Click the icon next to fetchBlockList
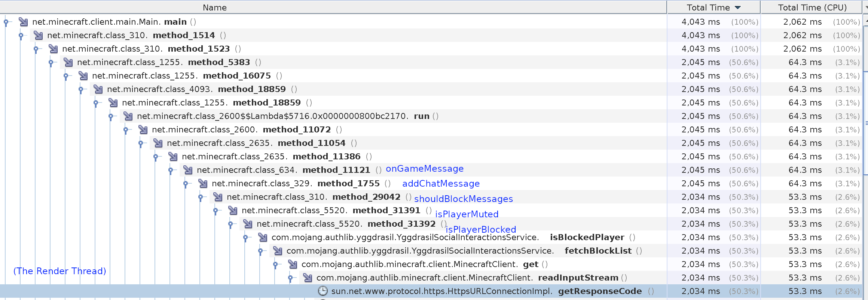Image resolution: width=868 pixels, height=300 pixels. point(278,251)
